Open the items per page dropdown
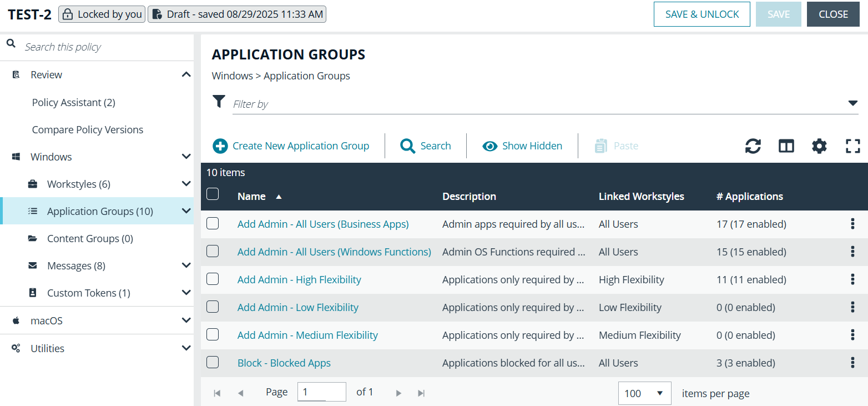The height and width of the screenshot is (406, 868). click(644, 393)
